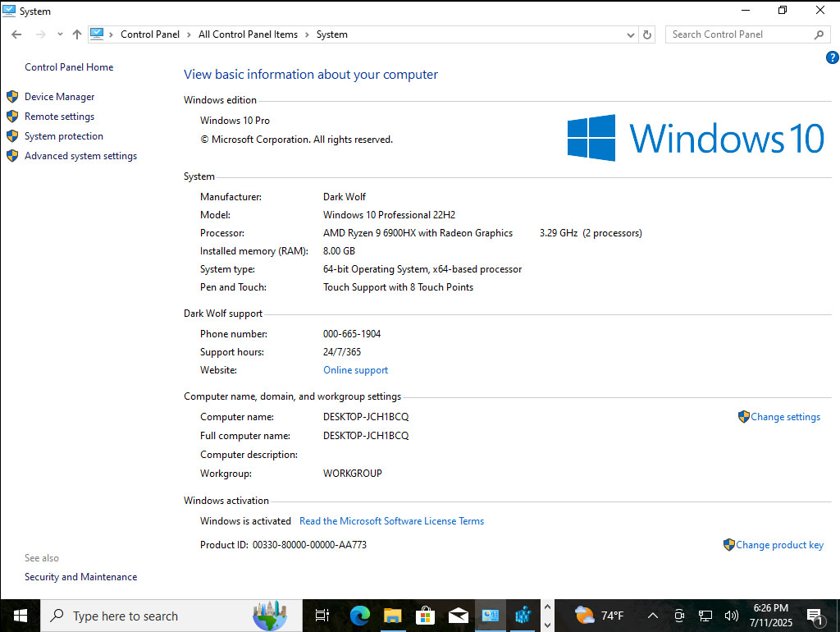Open Device Manager from the sidebar
The height and width of the screenshot is (632, 840).
59,97
